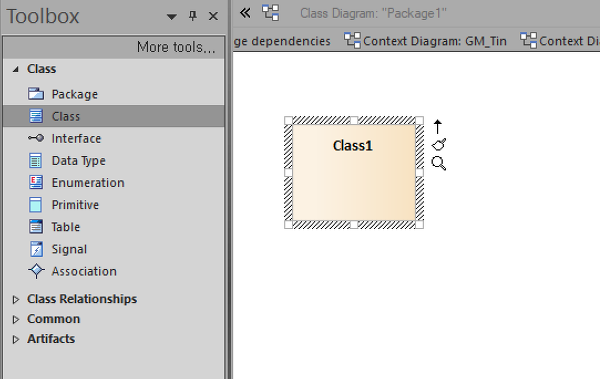The image size is (600, 379).
Task: Close the Toolbox panel
Action: (213, 16)
